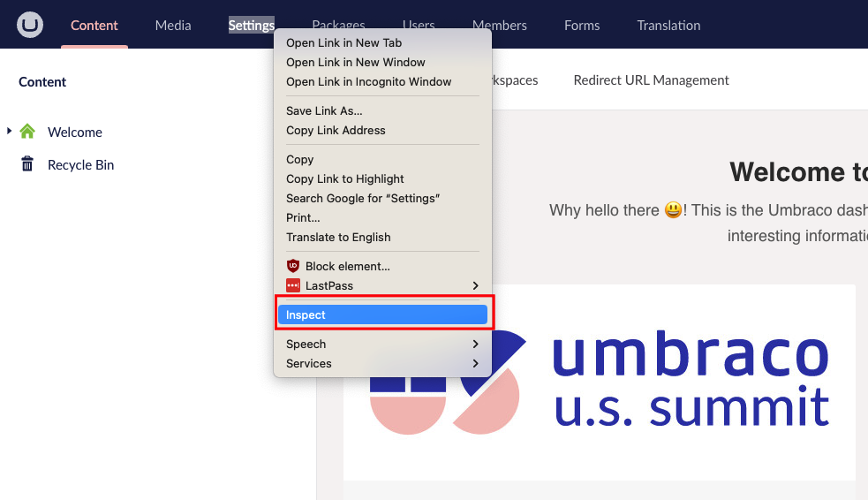Viewport: 868px width, 500px height.
Task: Open the Services menu entry
Action: [382, 363]
